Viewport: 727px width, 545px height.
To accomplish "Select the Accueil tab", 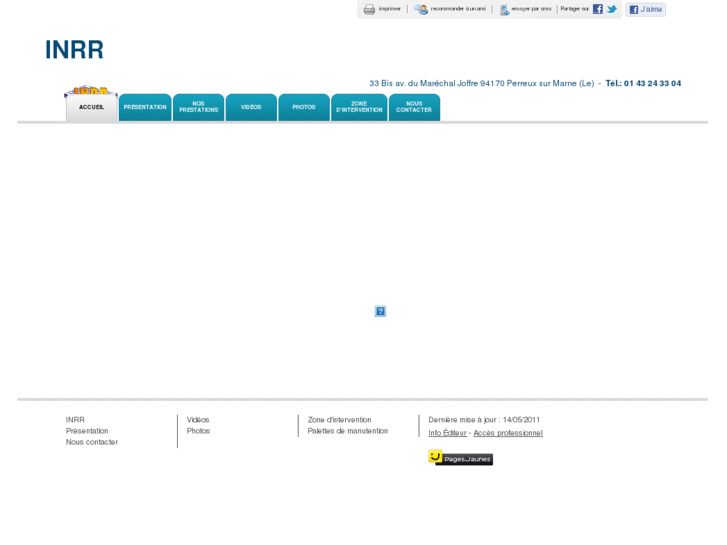I will 91,107.
